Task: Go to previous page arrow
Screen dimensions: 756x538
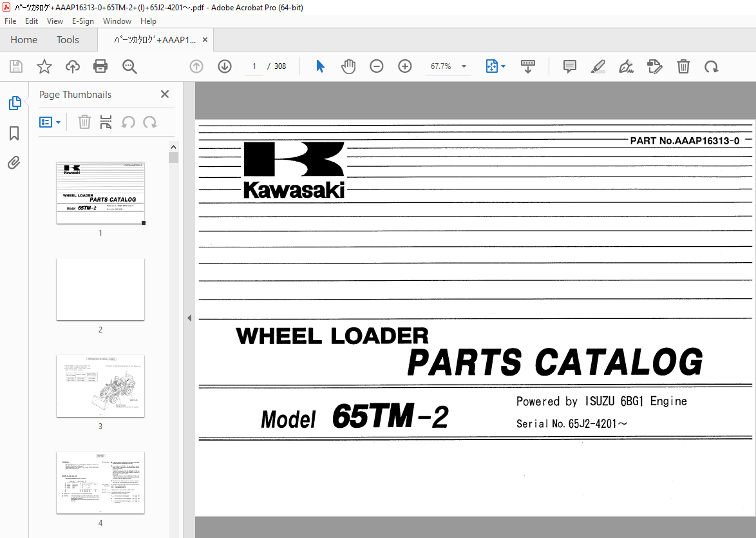Action: (x=196, y=66)
